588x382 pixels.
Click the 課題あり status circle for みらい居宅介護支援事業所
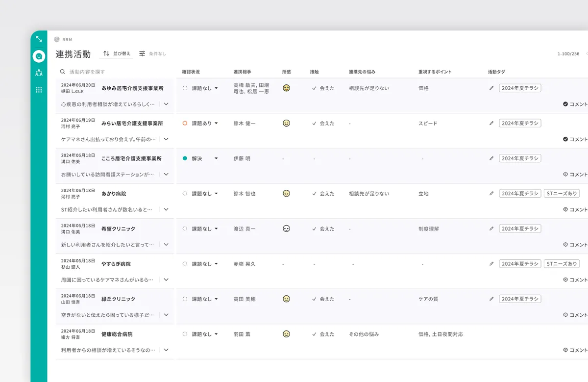point(184,123)
